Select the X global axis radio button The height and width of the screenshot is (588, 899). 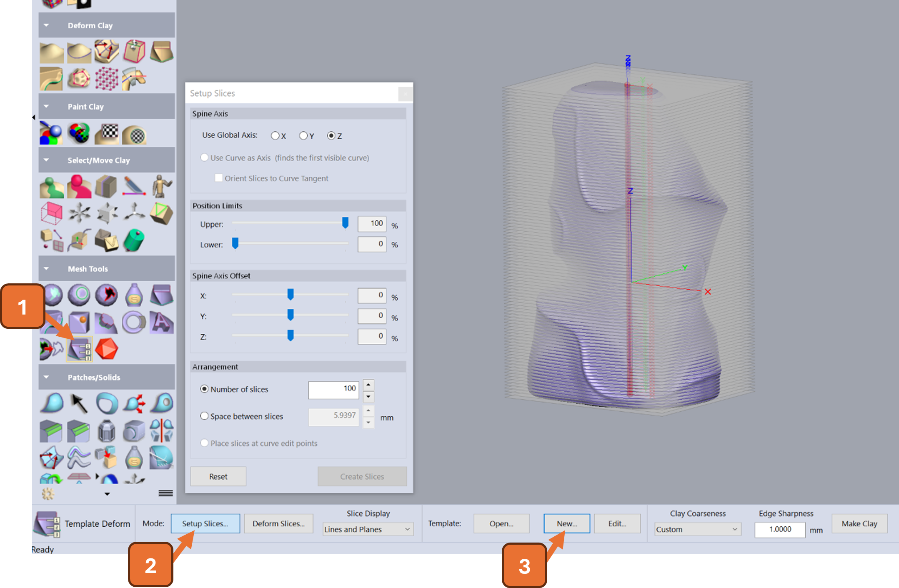pos(275,135)
